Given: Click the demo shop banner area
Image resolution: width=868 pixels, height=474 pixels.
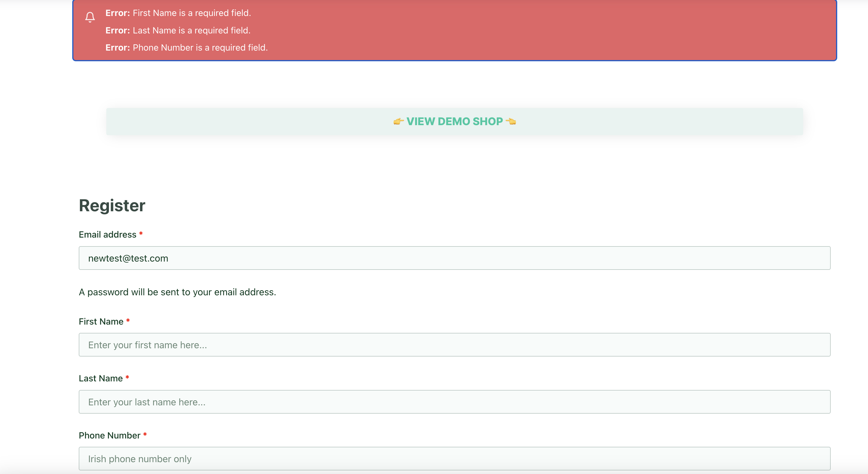Looking at the screenshot, I should click(454, 122).
